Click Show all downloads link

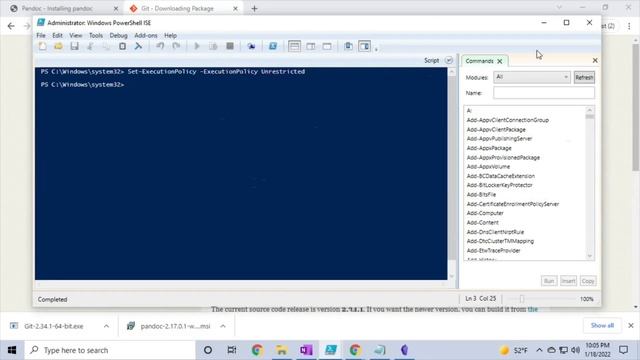click(x=602, y=325)
